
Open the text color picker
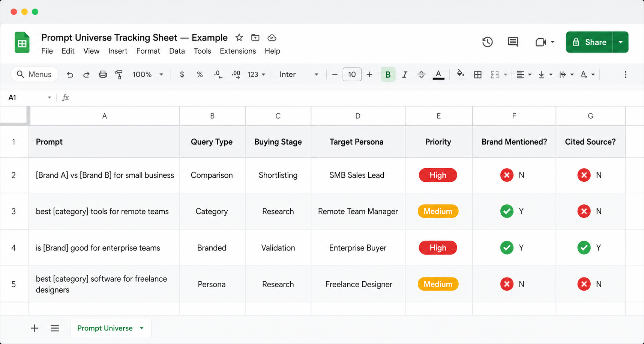(438, 74)
